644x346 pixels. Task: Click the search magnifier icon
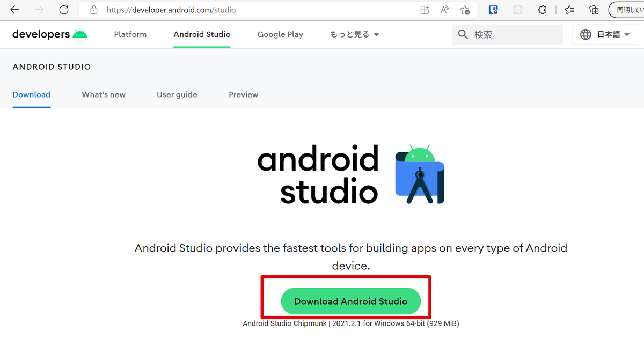(x=463, y=34)
